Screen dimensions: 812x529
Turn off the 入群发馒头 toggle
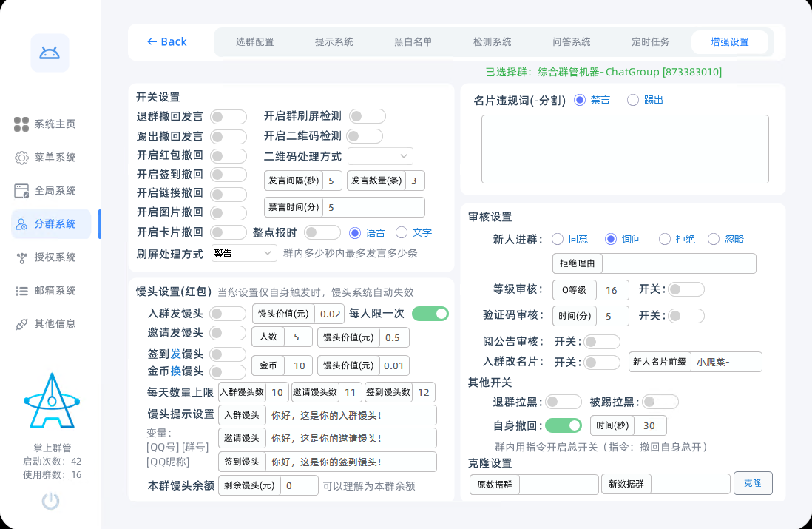228,313
